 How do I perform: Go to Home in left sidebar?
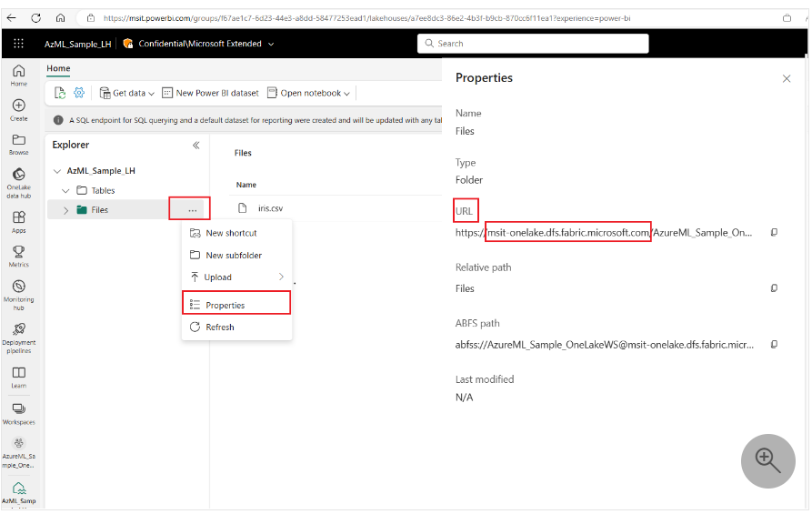pos(19,76)
